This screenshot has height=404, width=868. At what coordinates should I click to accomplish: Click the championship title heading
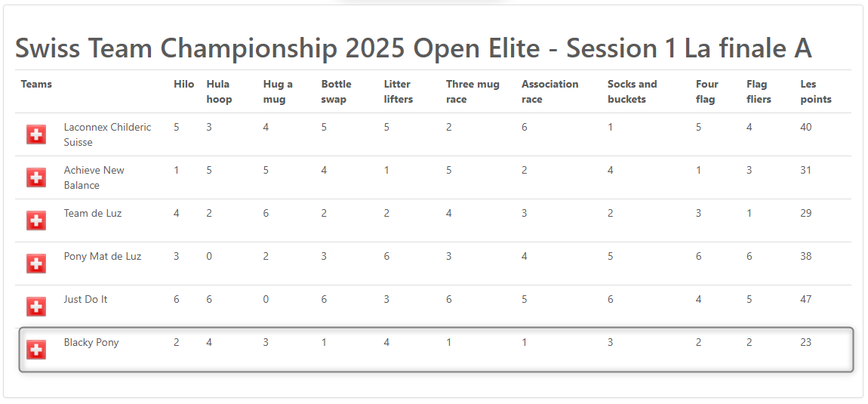click(413, 49)
